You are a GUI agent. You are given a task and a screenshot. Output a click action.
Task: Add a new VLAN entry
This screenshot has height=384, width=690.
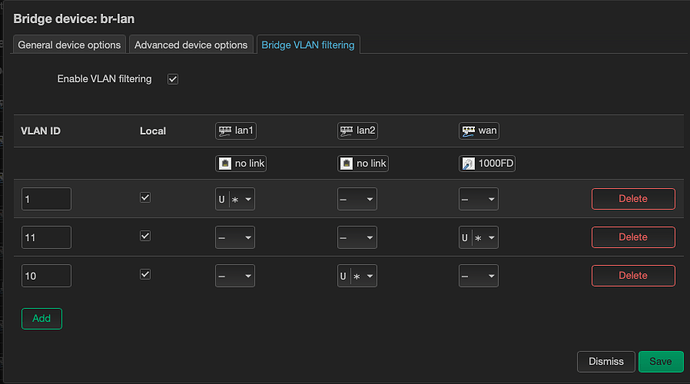41,318
